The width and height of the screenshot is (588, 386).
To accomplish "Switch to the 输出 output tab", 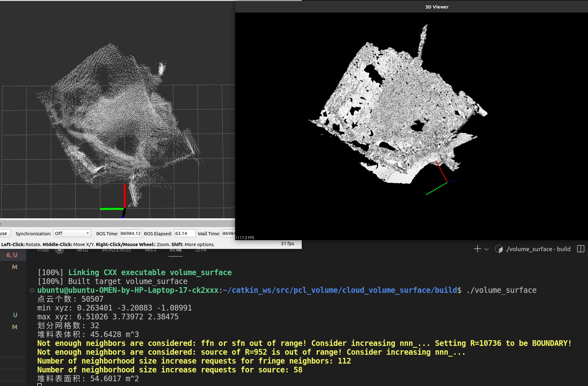I will [x=82, y=250].
